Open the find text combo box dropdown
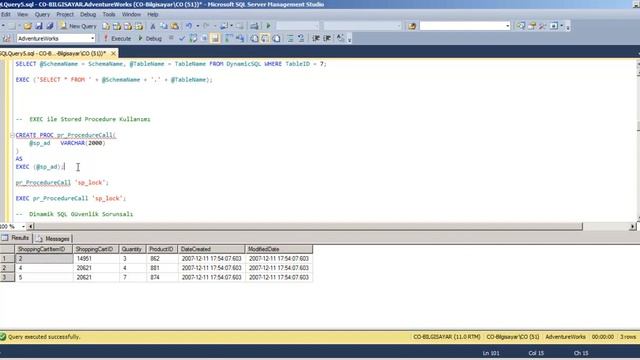The width and height of the screenshot is (640, 360). click(508, 26)
